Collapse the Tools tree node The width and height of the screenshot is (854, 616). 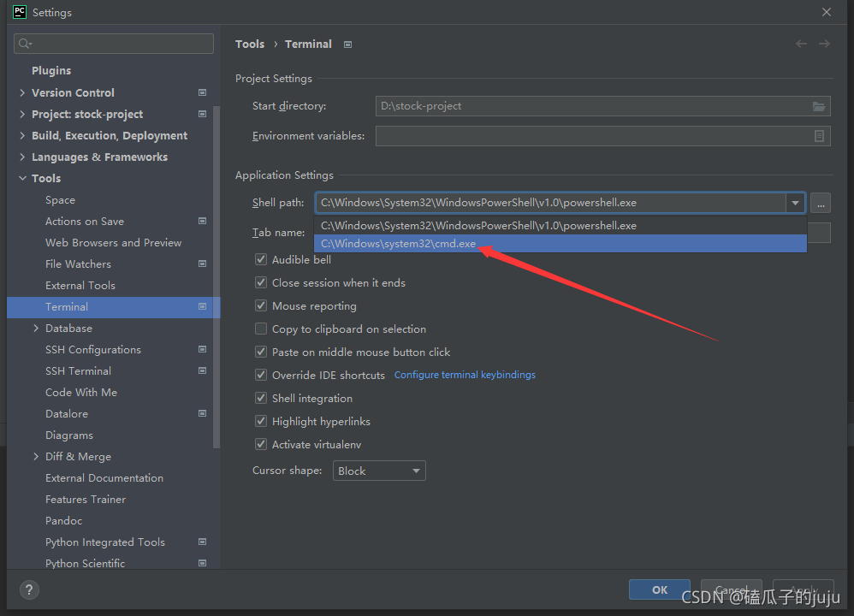point(22,178)
